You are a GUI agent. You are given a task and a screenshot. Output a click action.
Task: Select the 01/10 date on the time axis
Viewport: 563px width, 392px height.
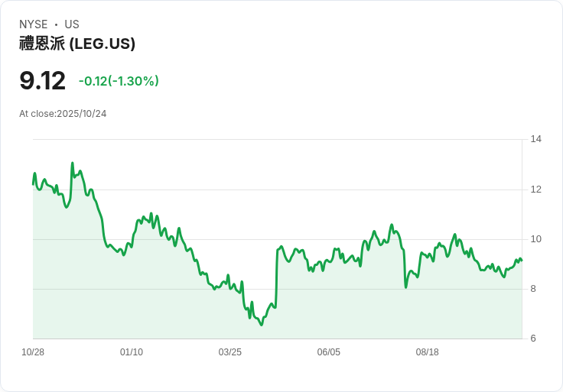click(132, 352)
